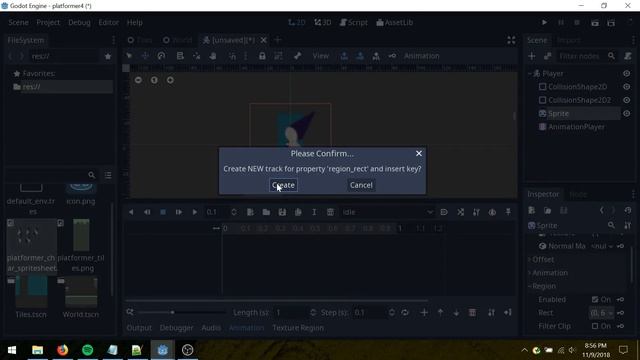640x360 pixels.
Task: Open the Rect value dropdown
Action: click(x=602, y=313)
